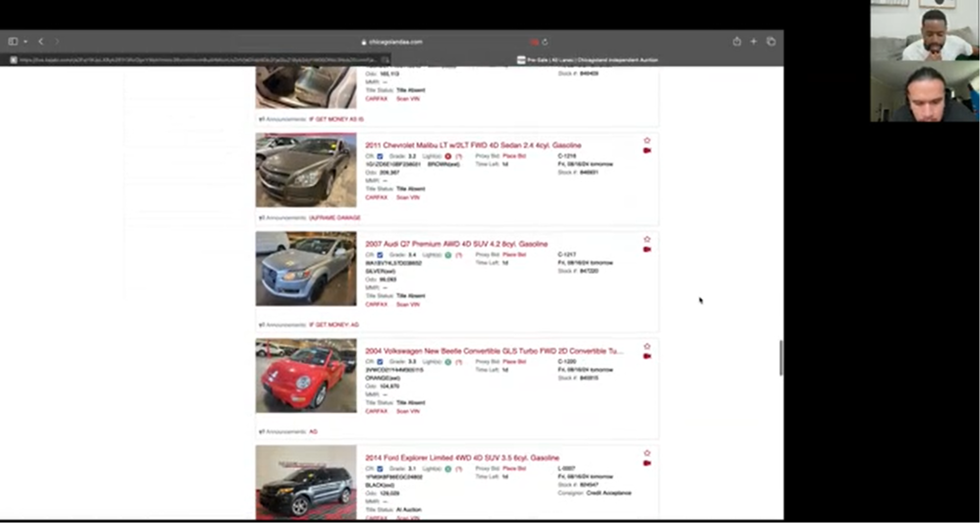980x523 pixels.
Task: Open the video camera icon for Audi Q7
Action: pos(647,250)
